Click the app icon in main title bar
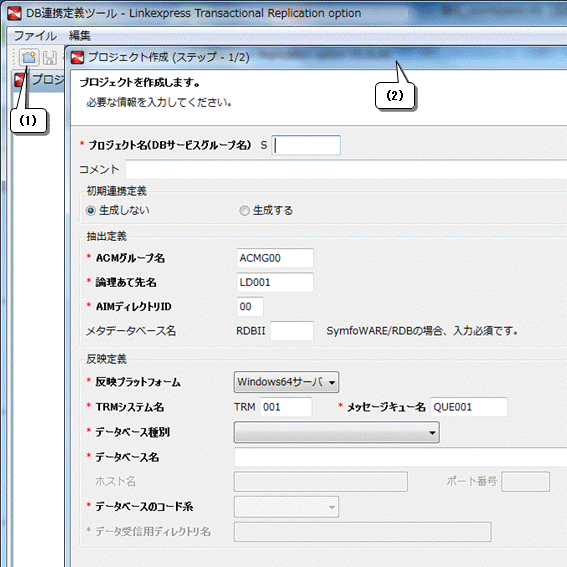This screenshot has width=567, height=567. pyautogui.click(x=14, y=13)
